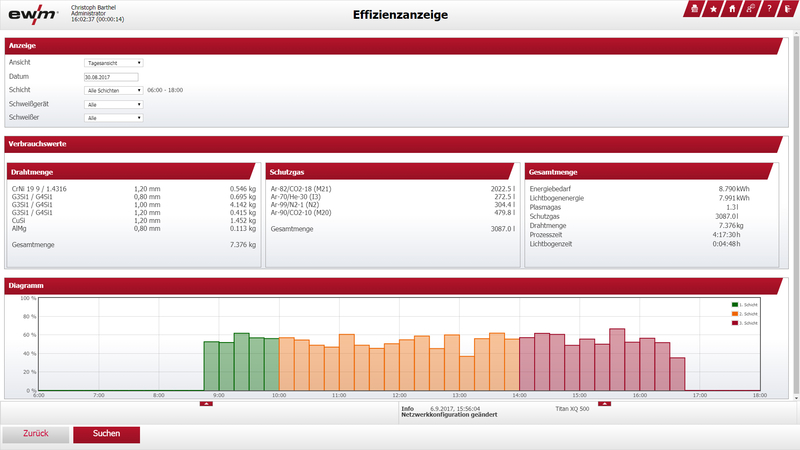Click the print icon in top toolbar

click(693, 9)
